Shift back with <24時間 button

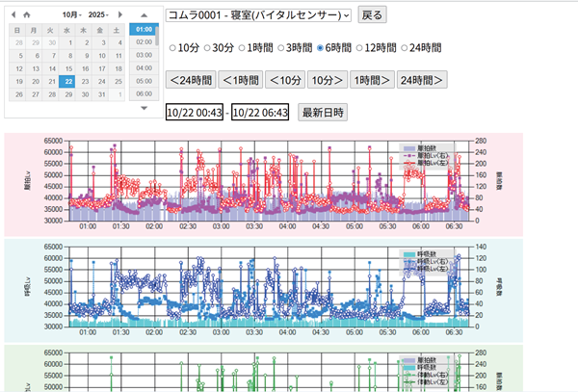pyautogui.click(x=190, y=80)
